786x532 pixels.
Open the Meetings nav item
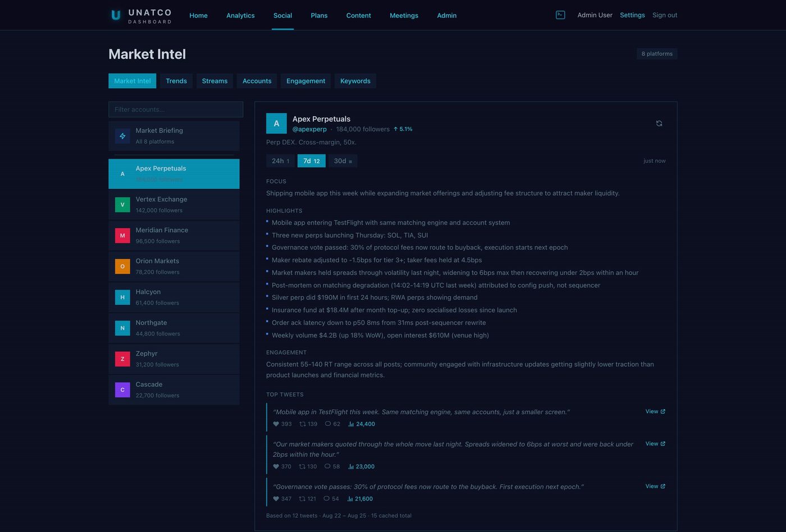pyautogui.click(x=404, y=15)
